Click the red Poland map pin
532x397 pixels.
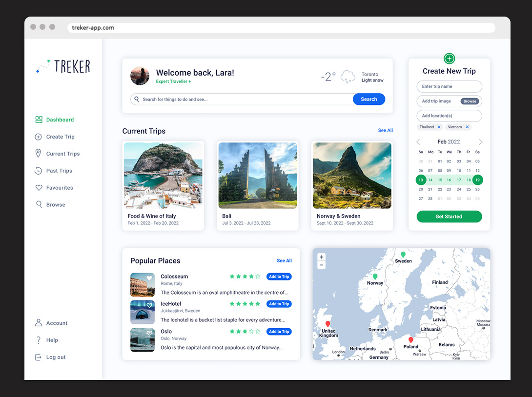pos(411,340)
